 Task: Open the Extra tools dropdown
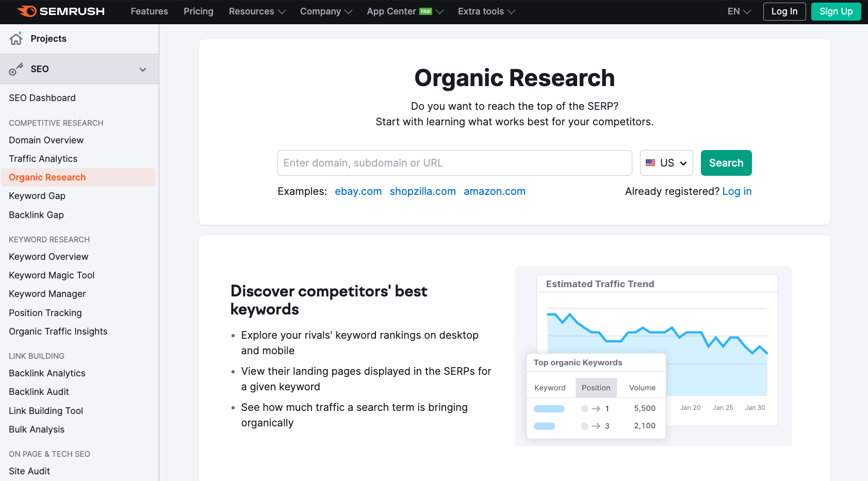(x=485, y=11)
